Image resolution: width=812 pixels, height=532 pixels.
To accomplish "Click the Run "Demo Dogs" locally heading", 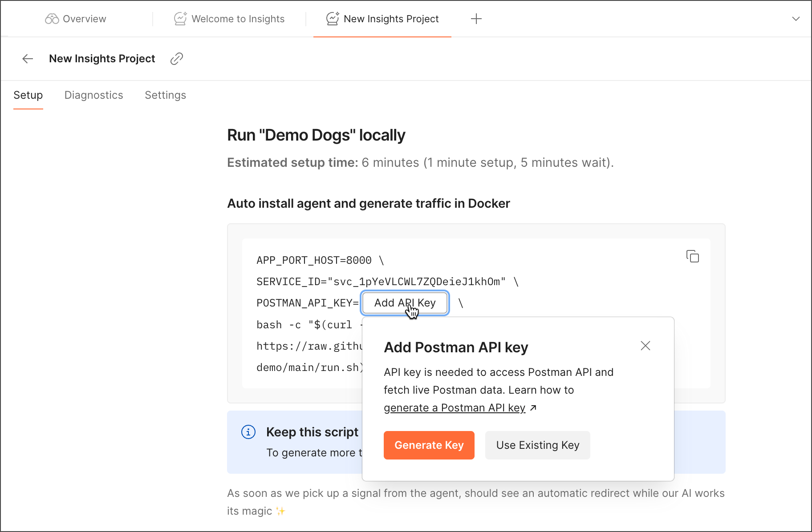I will click(316, 135).
